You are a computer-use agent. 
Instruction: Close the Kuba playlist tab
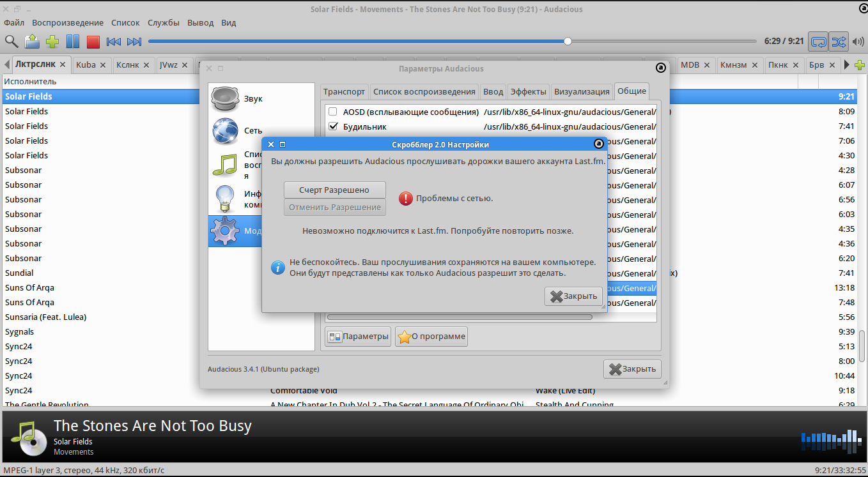(104, 64)
